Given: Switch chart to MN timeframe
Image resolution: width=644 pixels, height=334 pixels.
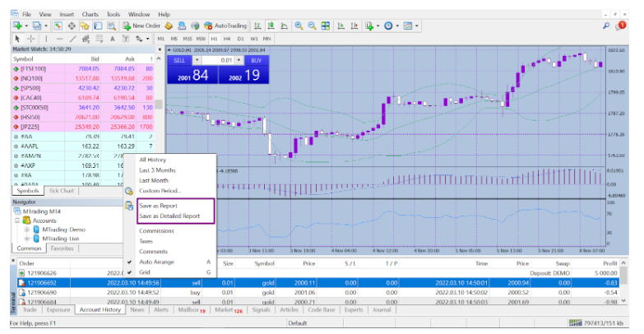Looking at the screenshot, I should [x=267, y=39].
